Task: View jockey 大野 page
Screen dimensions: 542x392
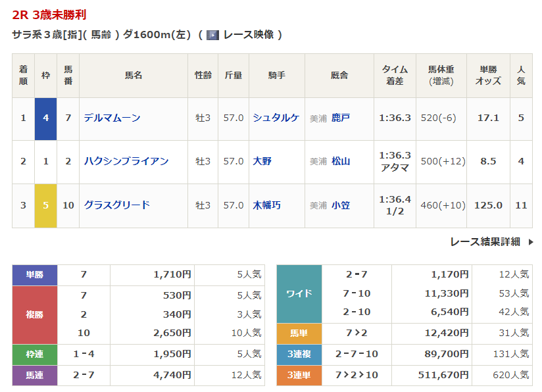Action: pyautogui.click(x=262, y=161)
